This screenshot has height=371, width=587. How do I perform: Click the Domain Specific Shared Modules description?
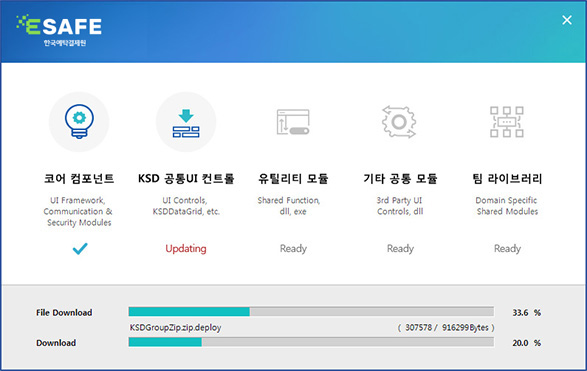[507, 206]
